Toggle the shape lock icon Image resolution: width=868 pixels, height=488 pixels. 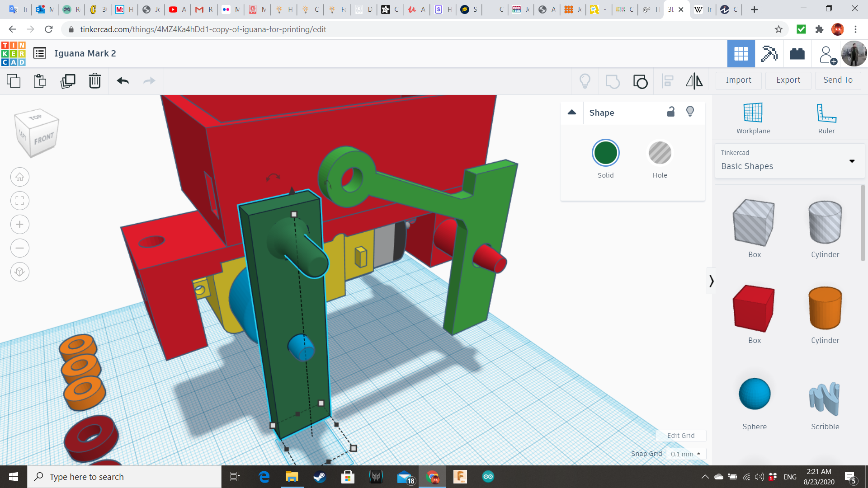coord(671,112)
